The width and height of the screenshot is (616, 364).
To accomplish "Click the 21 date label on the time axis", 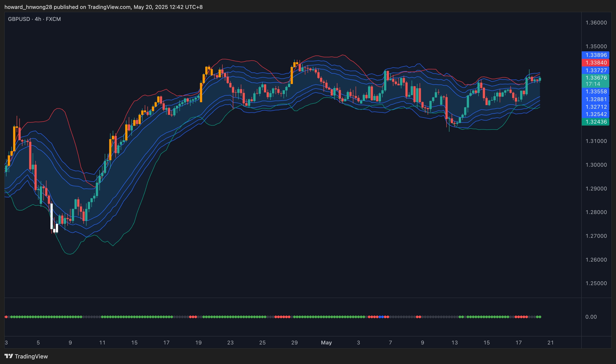I will tap(550, 343).
